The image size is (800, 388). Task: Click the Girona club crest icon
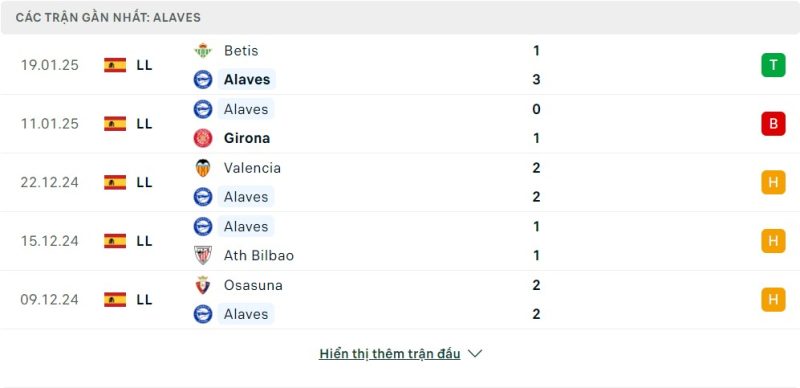coord(203,138)
